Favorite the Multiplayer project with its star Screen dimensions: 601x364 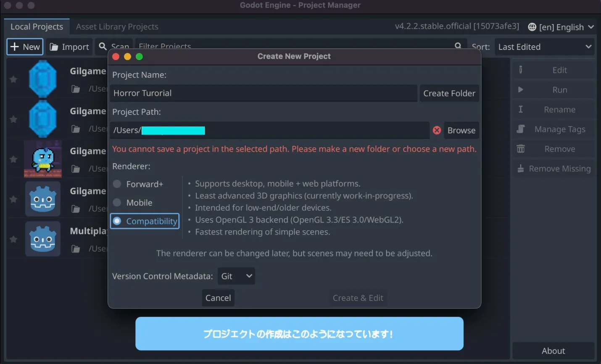13,239
